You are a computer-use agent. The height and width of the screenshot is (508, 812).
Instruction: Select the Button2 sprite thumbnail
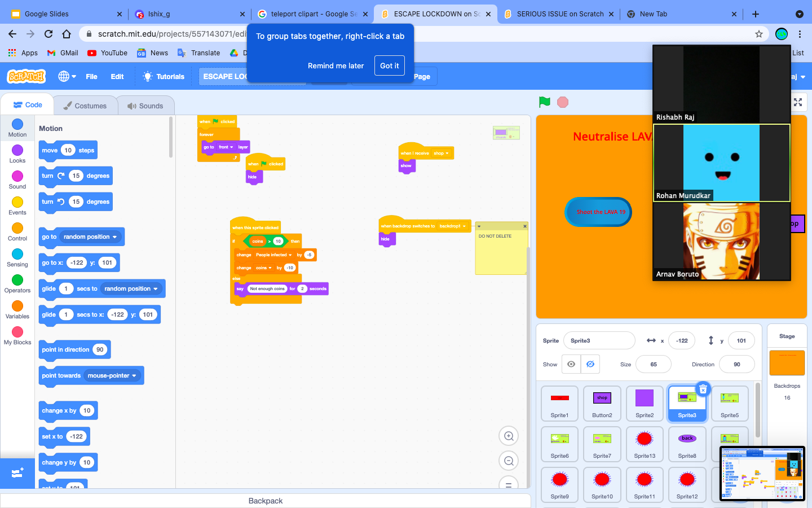[x=602, y=403]
